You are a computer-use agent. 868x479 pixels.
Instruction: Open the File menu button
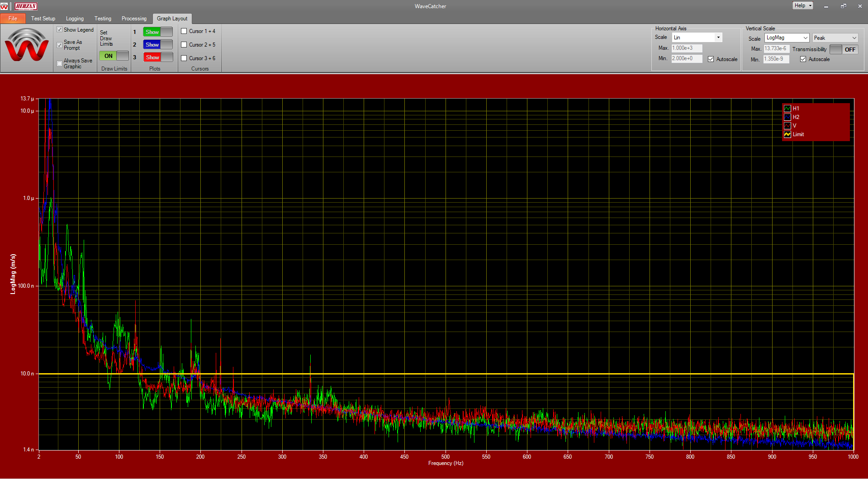13,19
